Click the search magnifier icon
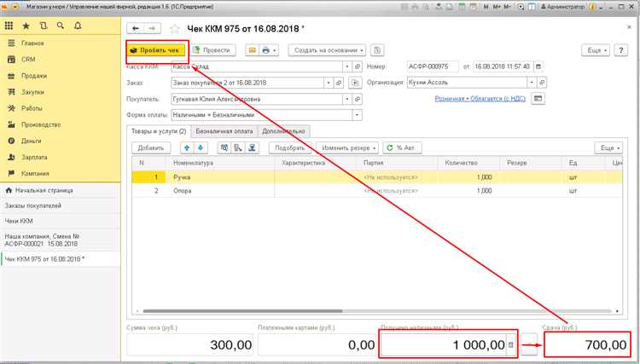 click(61, 26)
